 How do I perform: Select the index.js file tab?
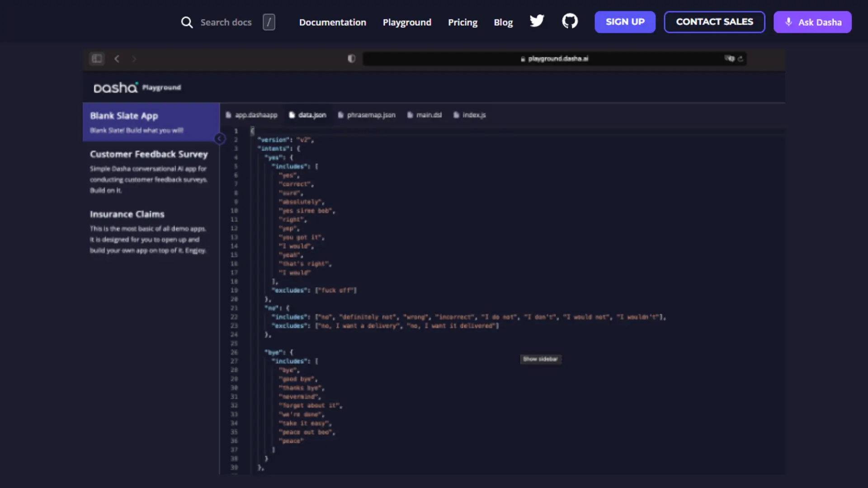(x=469, y=115)
